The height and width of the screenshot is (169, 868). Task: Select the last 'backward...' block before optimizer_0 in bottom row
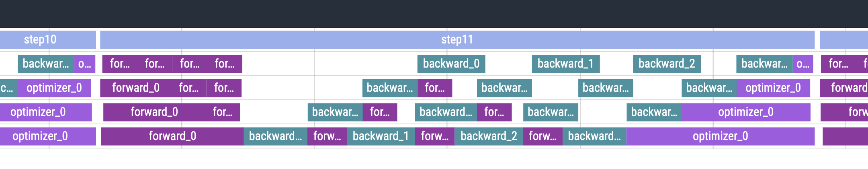(594, 136)
